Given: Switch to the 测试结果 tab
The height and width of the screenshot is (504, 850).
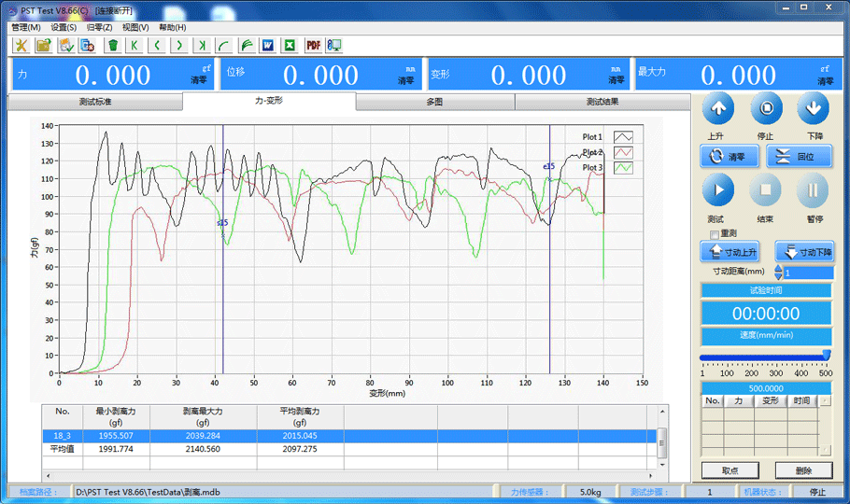Looking at the screenshot, I should tap(602, 102).
